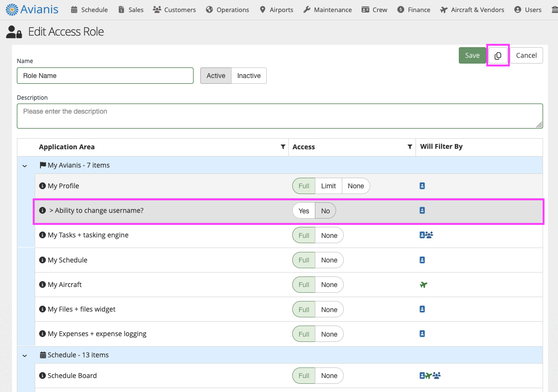Click the user filter icon for My Schedule

click(422, 260)
